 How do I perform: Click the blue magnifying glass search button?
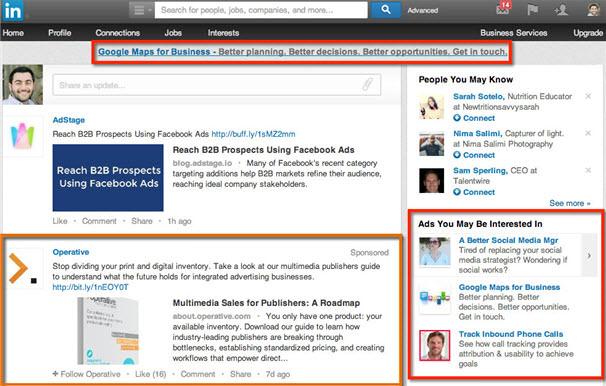pyautogui.click(x=385, y=10)
